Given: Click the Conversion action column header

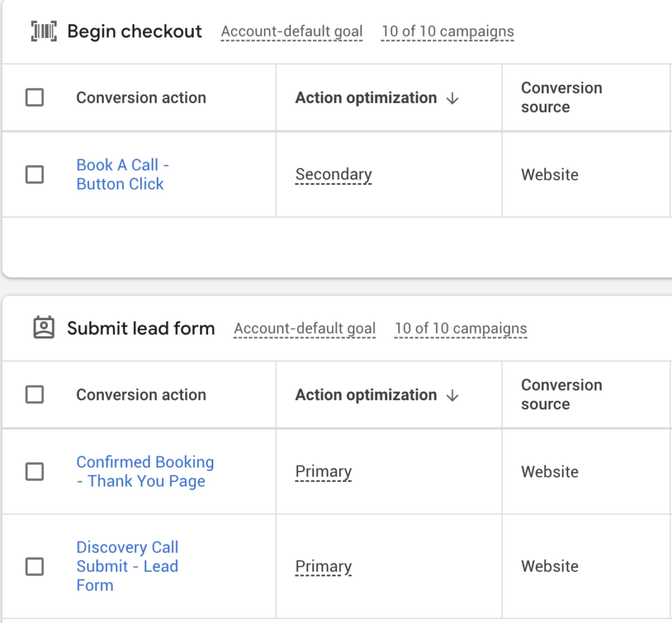Looking at the screenshot, I should (140, 97).
